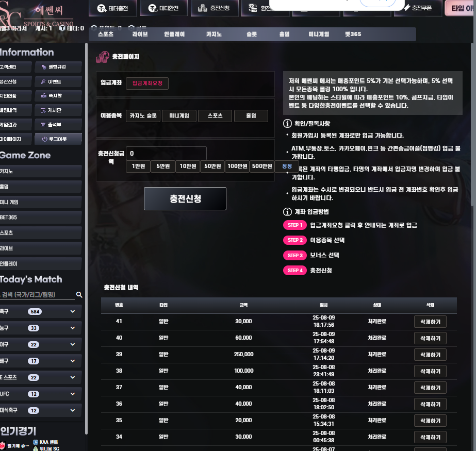This screenshot has width=476, height=451.
Task: Expand the 축구 match list
Action: tap(72, 312)
